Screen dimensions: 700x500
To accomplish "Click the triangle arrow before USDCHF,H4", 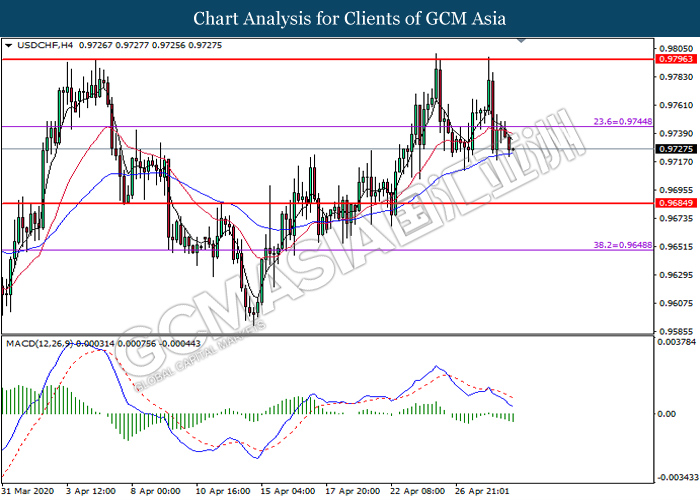I will [8, 45].
